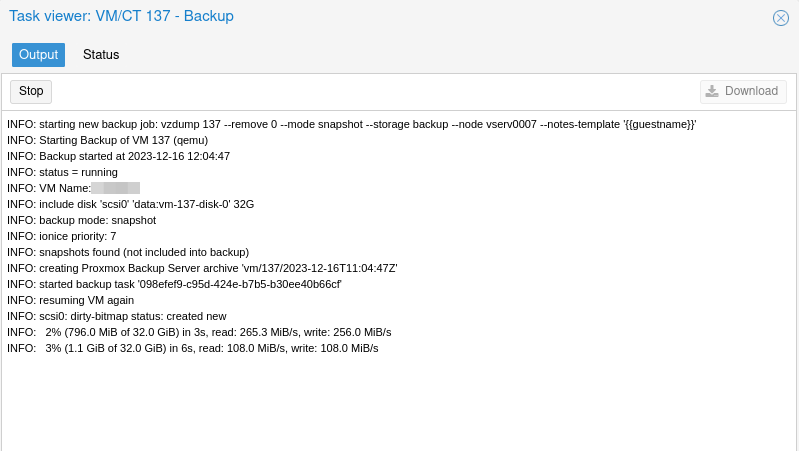
Task: Click the dirty-bitmap status log line
Action: [116, 316]
